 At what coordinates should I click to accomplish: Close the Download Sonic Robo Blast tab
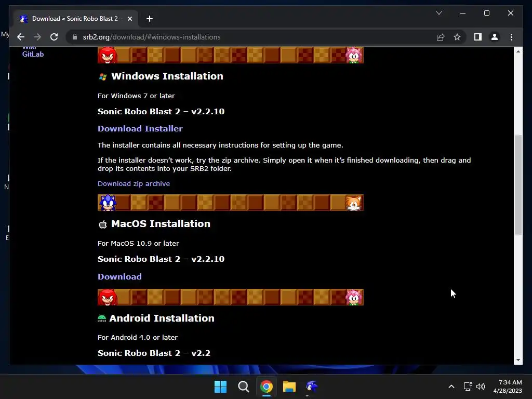(x=129, y=19)
